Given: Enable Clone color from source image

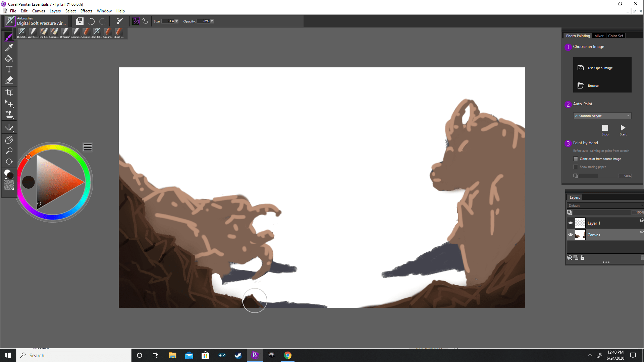Looking at the screenshot, I should pyautogui.click(x=576, y=159).
